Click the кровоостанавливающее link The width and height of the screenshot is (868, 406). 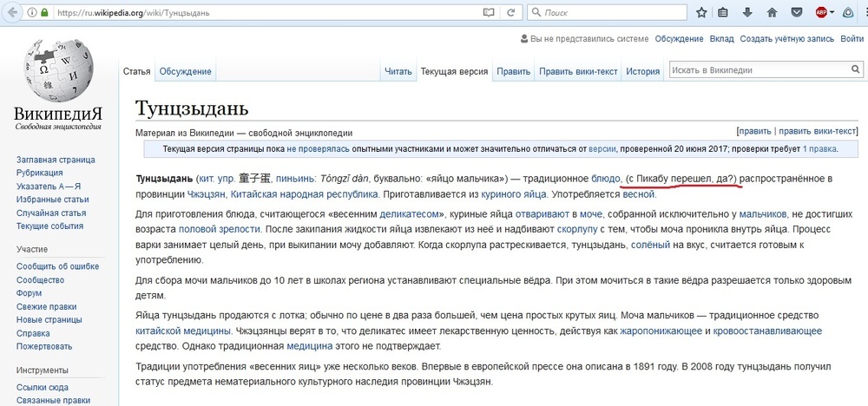(x=767, y=331)
